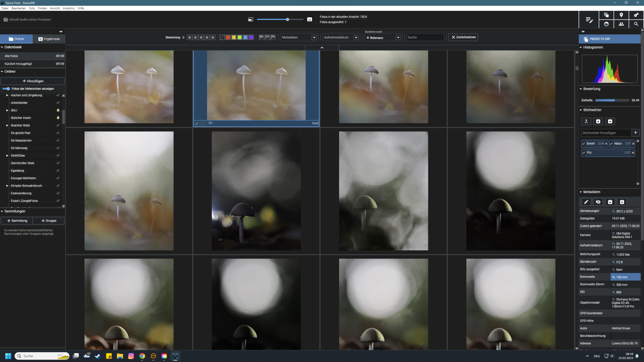This screenshot has height=362, width=644.
Task: Filter by rejected flag icon
Action: pos(267,37)
